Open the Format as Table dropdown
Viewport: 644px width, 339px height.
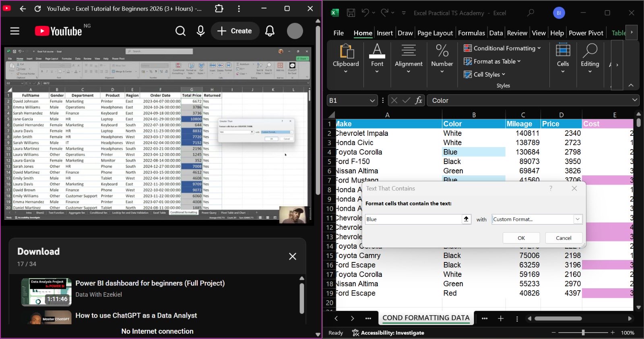coord(493,61)
